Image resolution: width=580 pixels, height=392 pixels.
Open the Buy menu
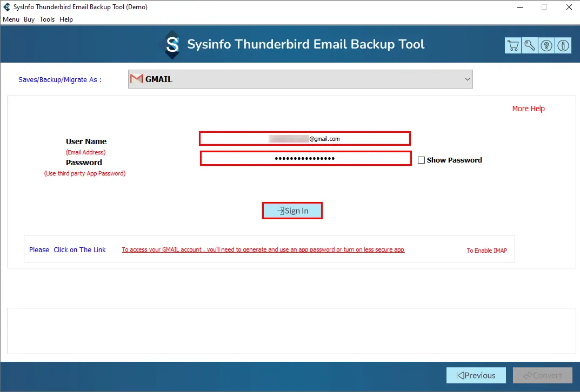coord(29,19)
